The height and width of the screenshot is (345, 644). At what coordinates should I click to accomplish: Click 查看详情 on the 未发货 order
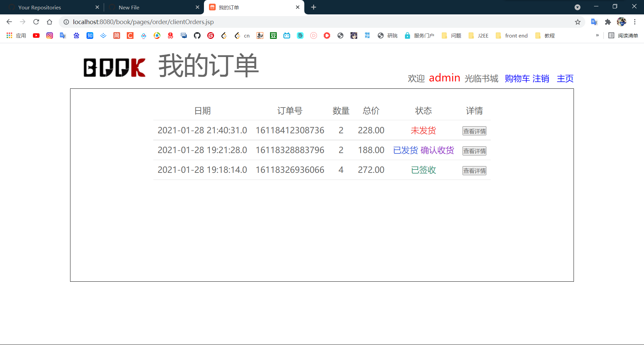pyautogui.click(x=474, y=131)
